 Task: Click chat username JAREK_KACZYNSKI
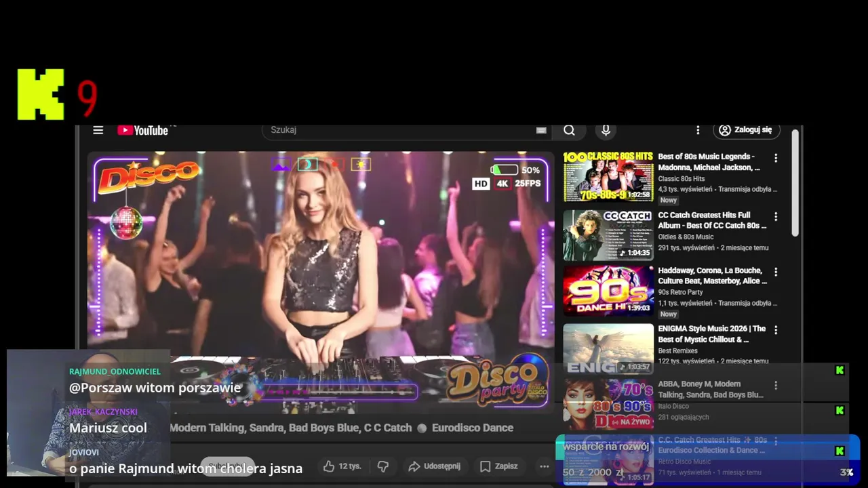pyautogui.click(x=103, y=411)
